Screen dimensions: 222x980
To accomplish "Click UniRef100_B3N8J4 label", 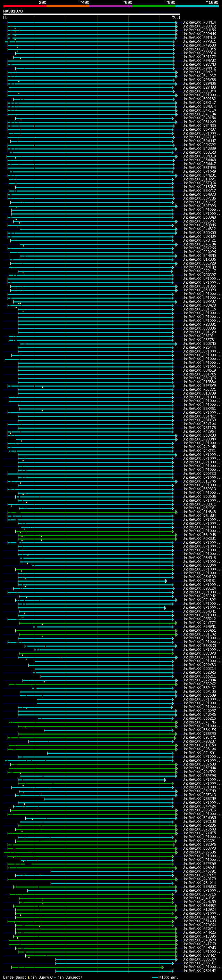I will [x=199, y=106].
